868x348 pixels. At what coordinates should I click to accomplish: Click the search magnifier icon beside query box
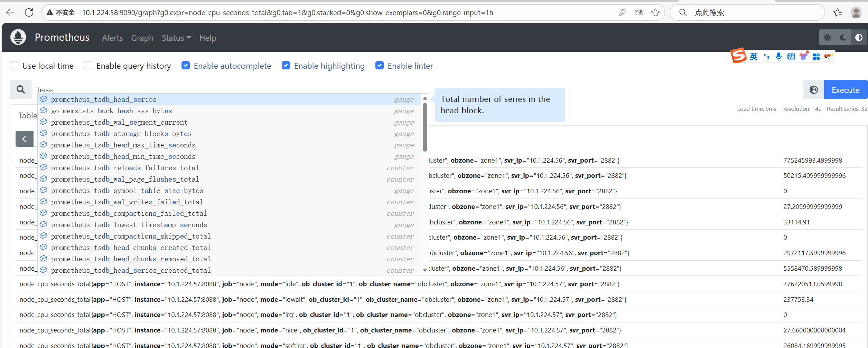pos(21,90)
